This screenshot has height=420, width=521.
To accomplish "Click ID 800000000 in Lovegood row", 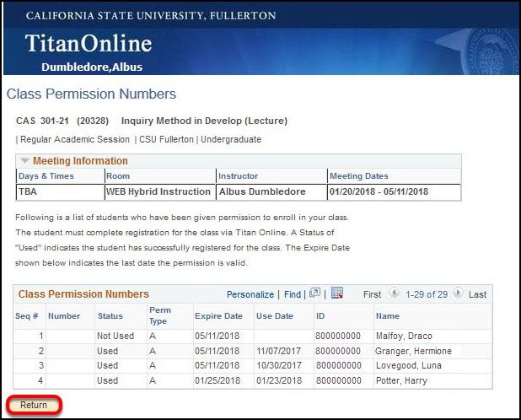I will [x=339, y=365].
